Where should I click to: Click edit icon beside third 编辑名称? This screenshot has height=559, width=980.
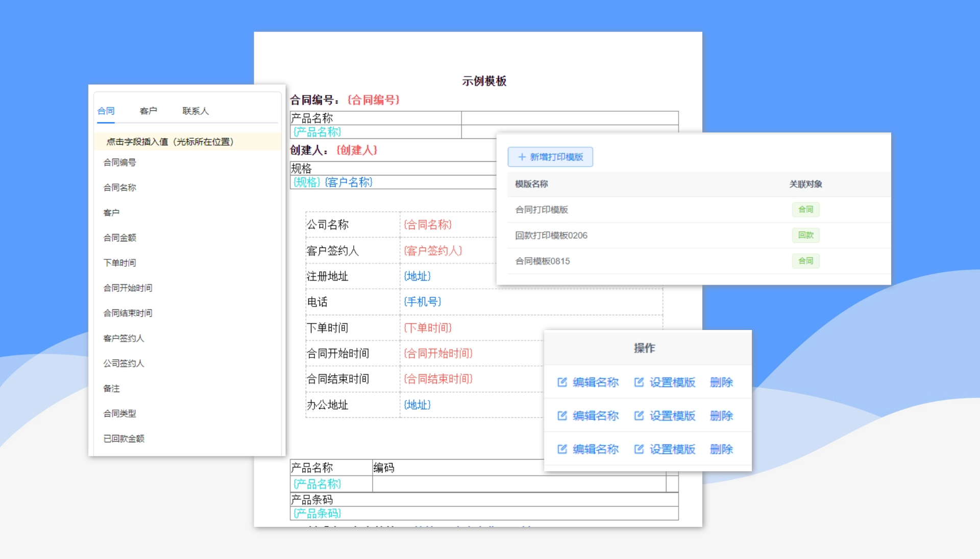[x=562, y=449]
